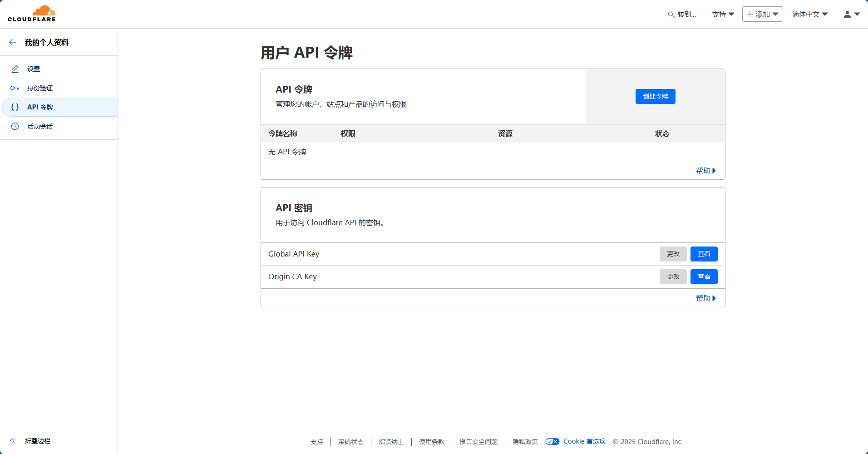Screen dimensions: 868x454
Task: Click the 创建令牌 button
Action: pyautogui.click(x=656, y=96)
